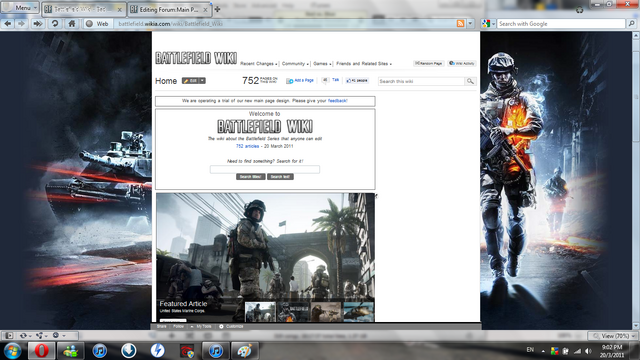Open the feedback link
Image resolution: width=640 pixels, height=360 pixels.
[x=338, y=100]
